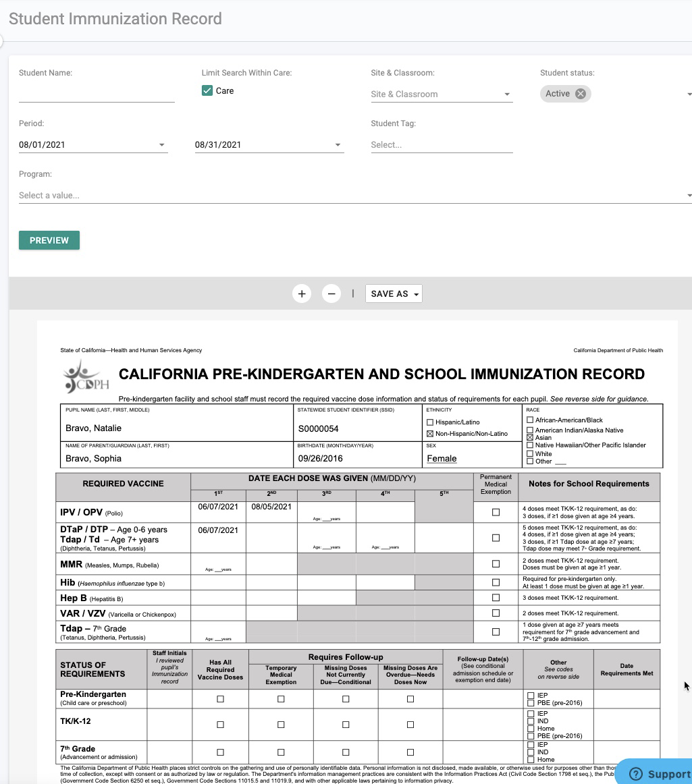
Task: Check TK/K-12 Temporary Medical Exemption box
Action: click(x=281, y=725)
